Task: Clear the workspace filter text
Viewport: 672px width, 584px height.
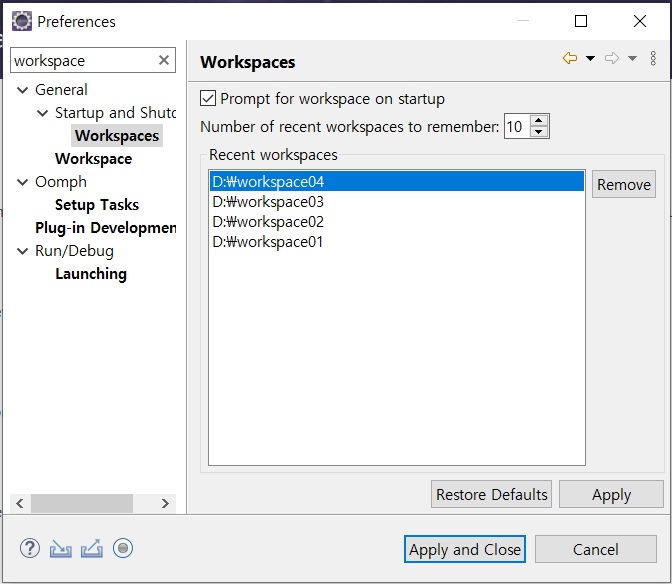Action: coord(164,60)
